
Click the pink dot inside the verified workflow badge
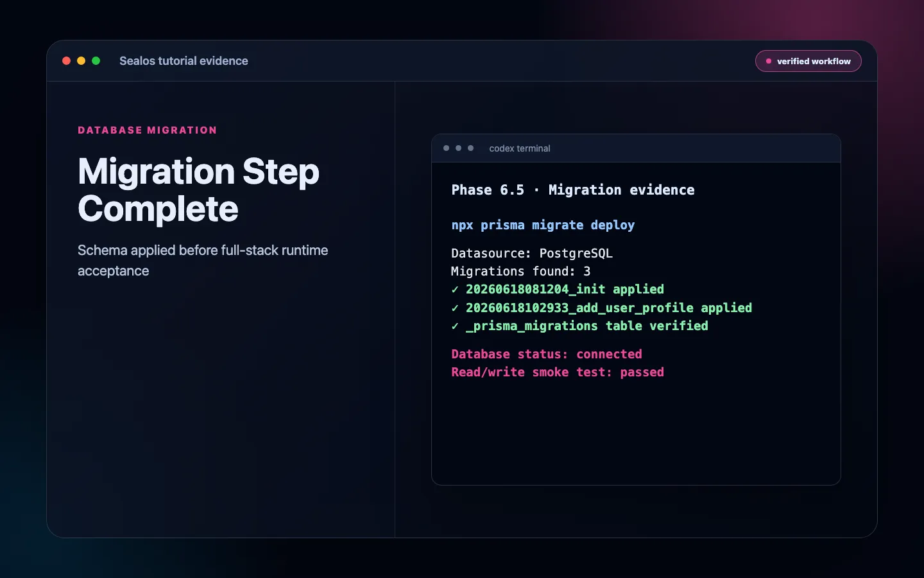coord(768,61)
